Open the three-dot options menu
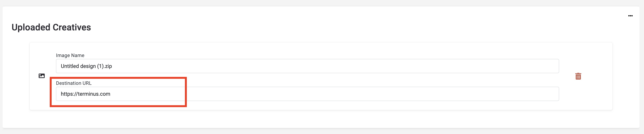The height and width of the screenshot is (134, 644). tap(630, 16)
